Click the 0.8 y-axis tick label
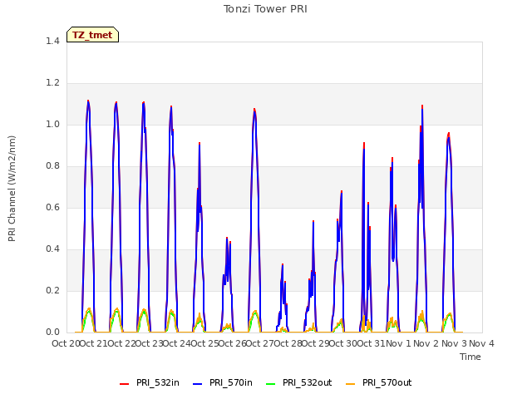532x399 pixels. pyautogui.click(x=52, y=165)
